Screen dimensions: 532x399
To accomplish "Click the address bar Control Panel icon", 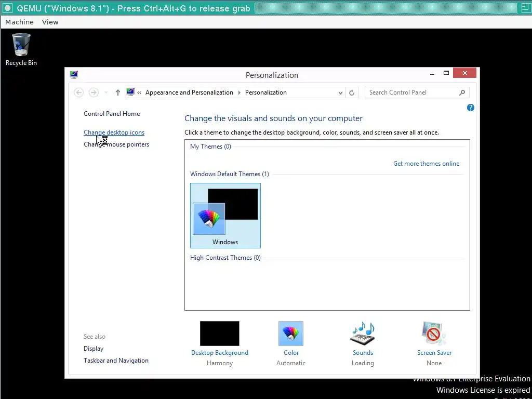I will (x=130, y=92).
